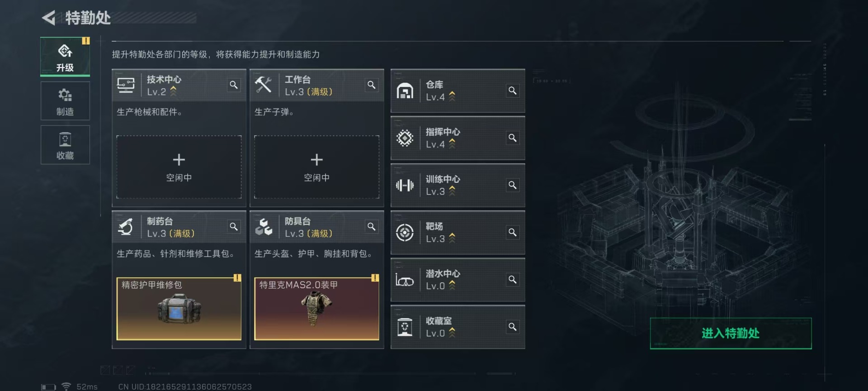Image resolution: width=868 pixels, height=391 pixels.
Task: Inspect 工作台 details via its magnifier icon
Action: pyautogui.click(x=372, y=85)
